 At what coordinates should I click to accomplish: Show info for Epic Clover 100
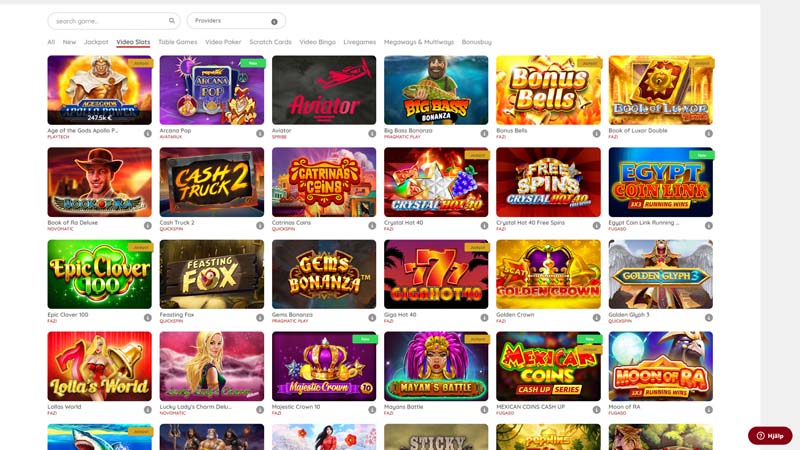tap(147, 317)
